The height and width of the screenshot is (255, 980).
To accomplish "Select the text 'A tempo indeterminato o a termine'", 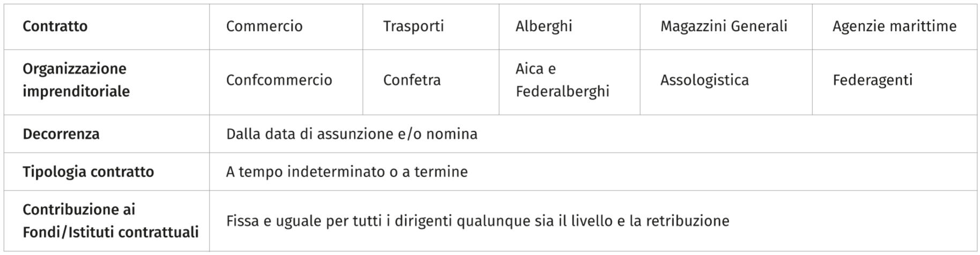I will pyautogui.click(x=347, y=172).
